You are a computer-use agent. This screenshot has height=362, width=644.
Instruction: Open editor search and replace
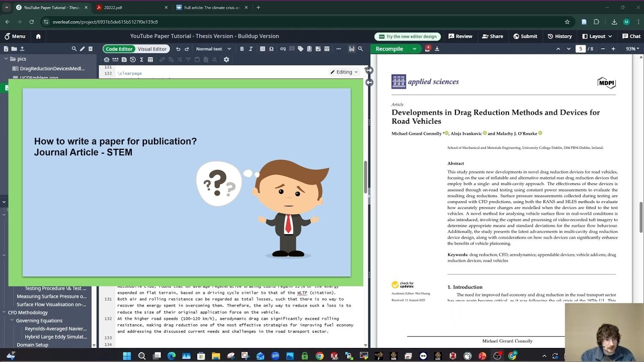tap(360, 49)
